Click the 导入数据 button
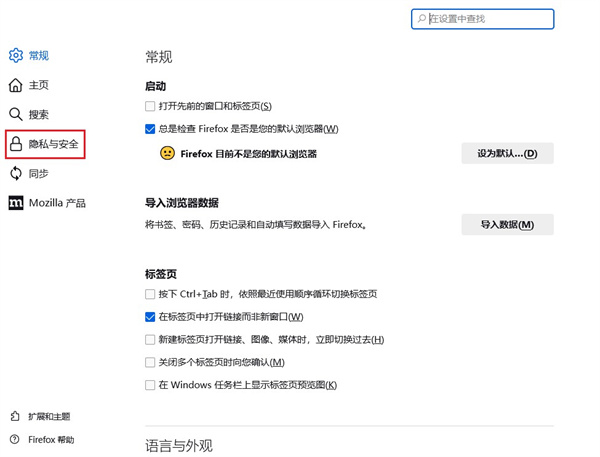The width and height of the screenshot is (600, 457). click(507, 224)
